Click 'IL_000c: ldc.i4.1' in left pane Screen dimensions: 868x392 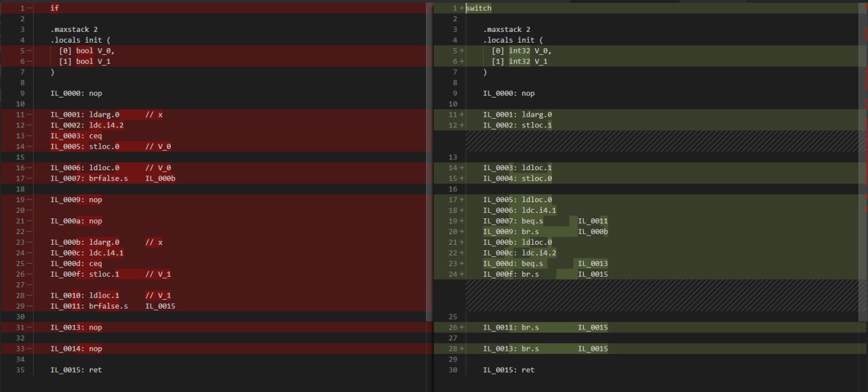click(87, 253)
